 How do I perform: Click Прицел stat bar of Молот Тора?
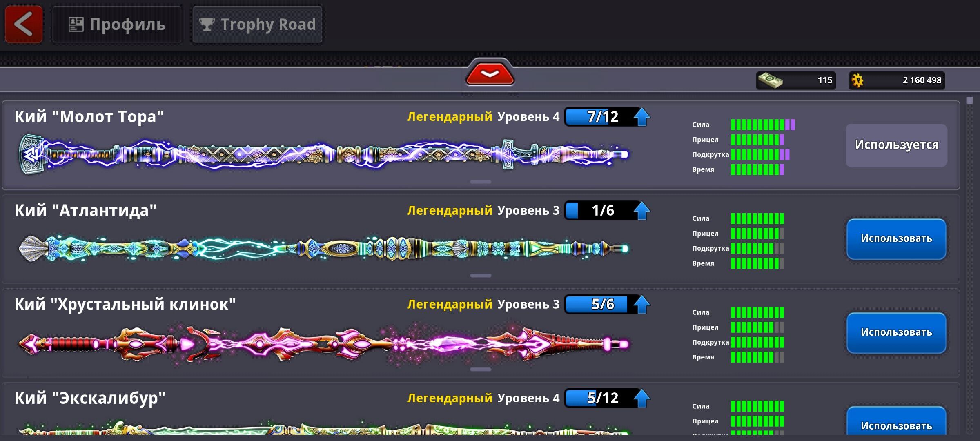pyautogui.click(x=757, y=140)
